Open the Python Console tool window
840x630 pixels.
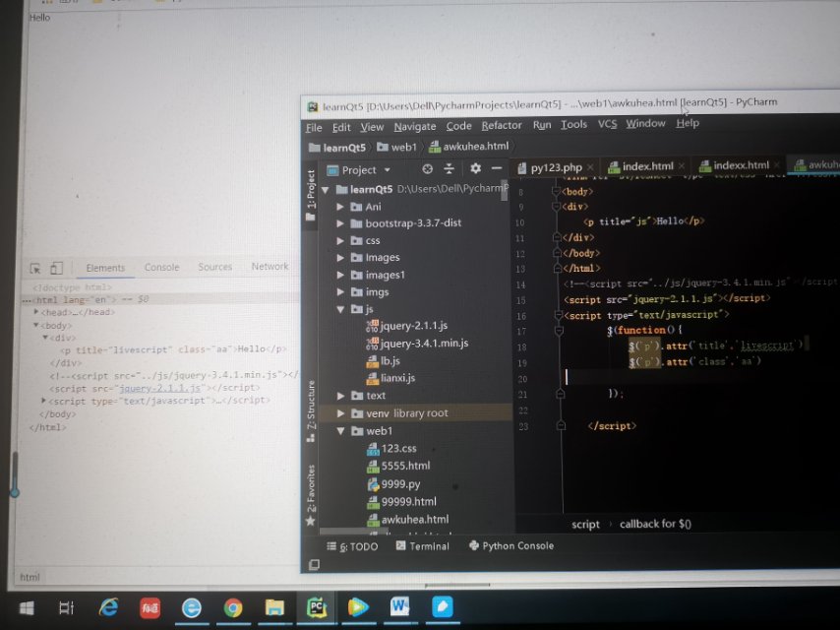511,545
